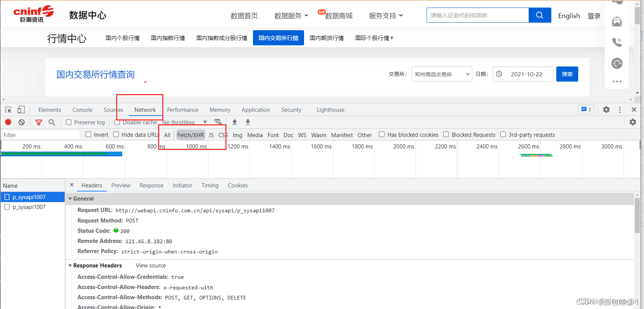Expand the 数据服务 menu
The width and height of the screenshot is (644, 309).
(291, 15)
